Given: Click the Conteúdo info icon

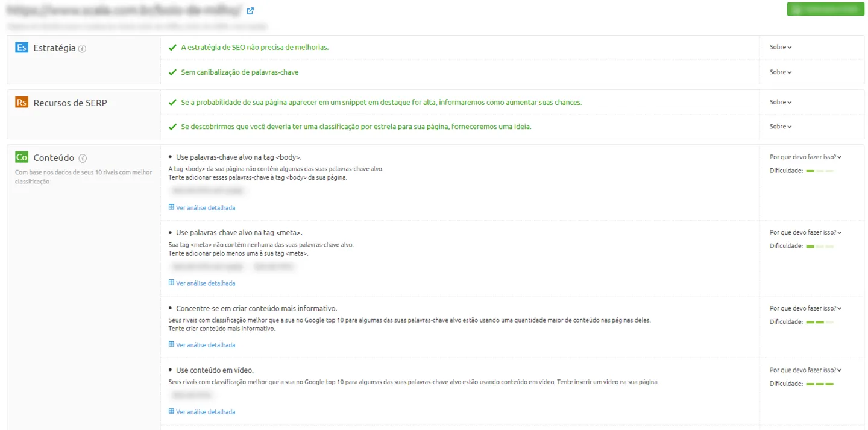Looking at the screenshot, I should pos(83,159).
